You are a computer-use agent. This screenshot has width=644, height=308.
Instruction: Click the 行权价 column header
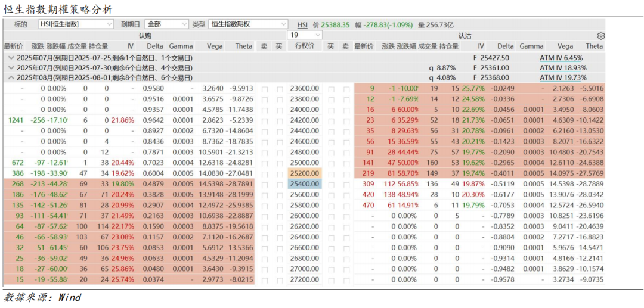tap(305, 46)
